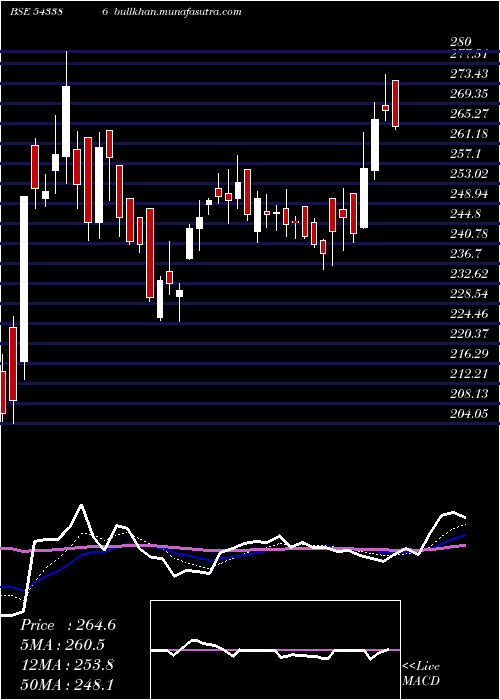Image resolution: width=500 pixels, height=700 pixels.
Task: Click the last red candlestick on the right
Action: (x=395, y=104)
